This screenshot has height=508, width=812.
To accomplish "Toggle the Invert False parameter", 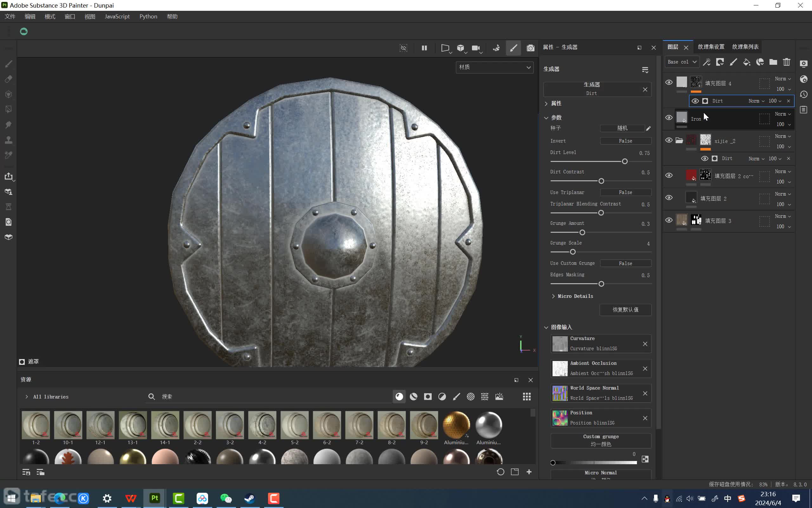I will pyautogui.click(x=625, y=141).
